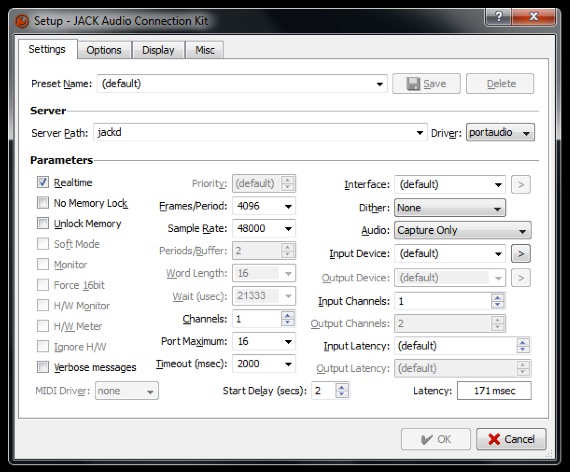This screenshot has width=570, height=472.
Task: Open the Interface dropdown
Action: [x=450, y=184]
